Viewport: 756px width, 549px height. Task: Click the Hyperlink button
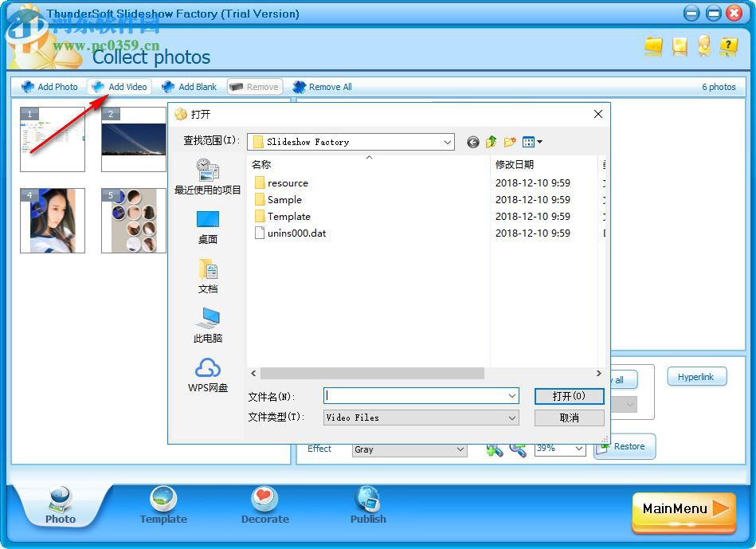[696, 376]
